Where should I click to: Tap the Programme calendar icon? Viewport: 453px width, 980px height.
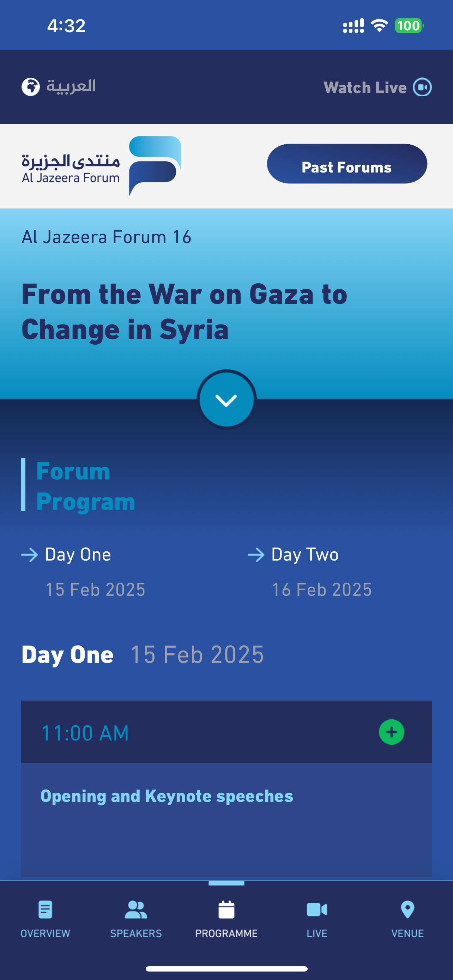coord(226,909)
